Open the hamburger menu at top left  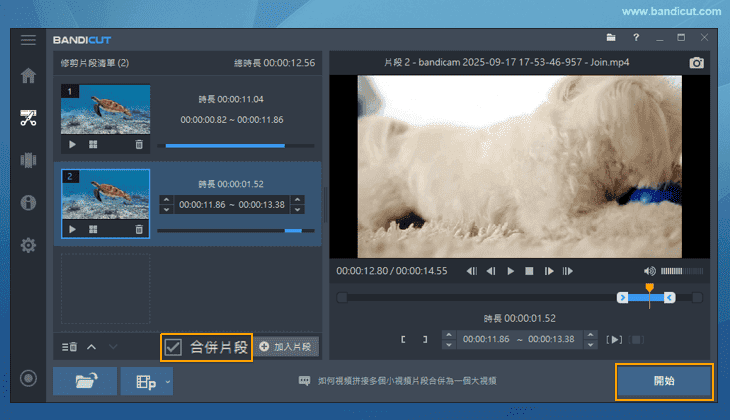[28, 39]
